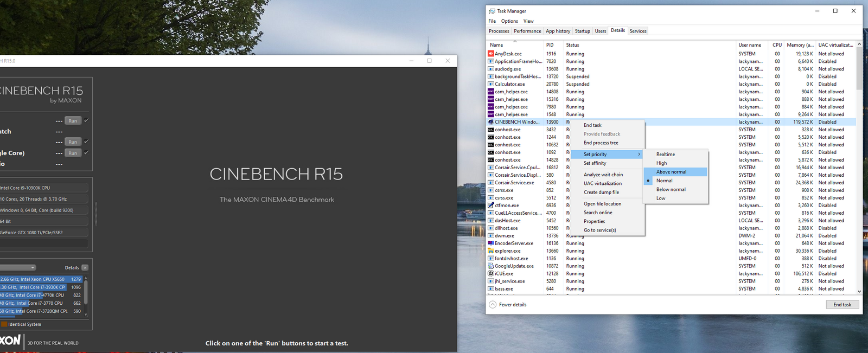
Task: Click the Calculator.exe process icon
Action: [x=491, y=84]
